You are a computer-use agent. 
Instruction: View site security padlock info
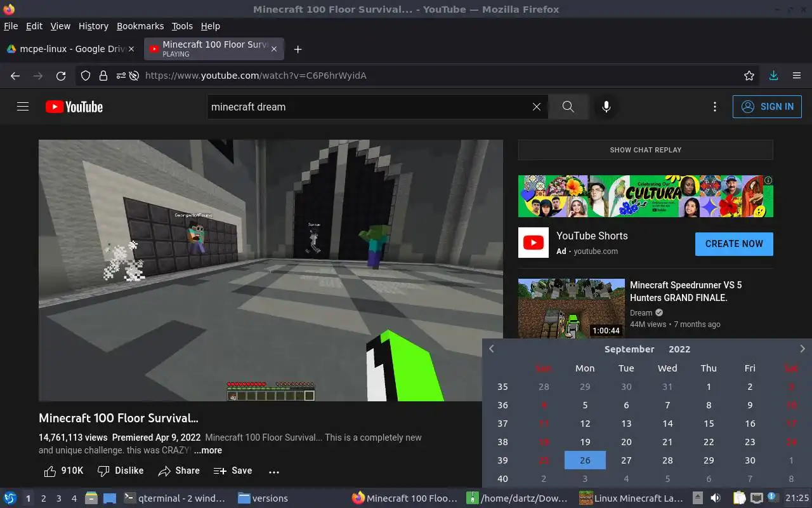point(103,76)
